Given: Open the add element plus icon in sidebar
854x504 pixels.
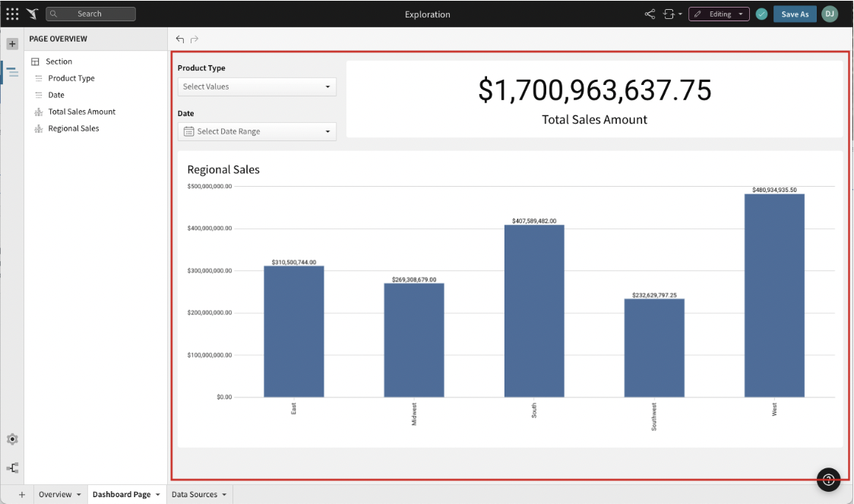Looking at the screenshot, I should 11,43.
